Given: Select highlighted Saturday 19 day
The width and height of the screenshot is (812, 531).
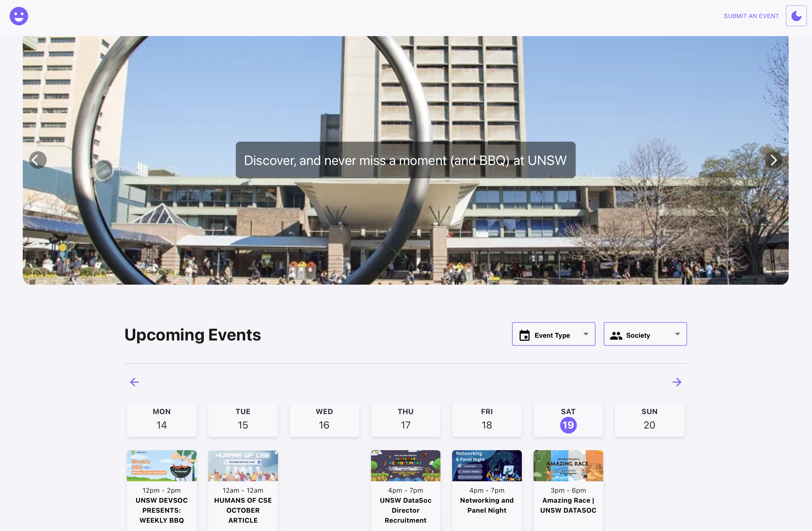Looking at the screenshot, I should pos(568,425).
